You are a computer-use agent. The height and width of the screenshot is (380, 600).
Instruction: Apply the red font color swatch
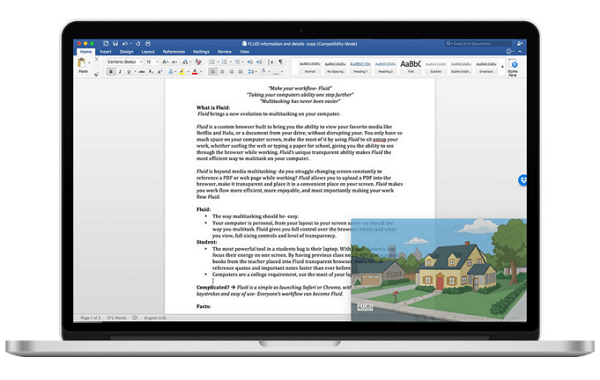pyautogui.click(x=195, y=72)
